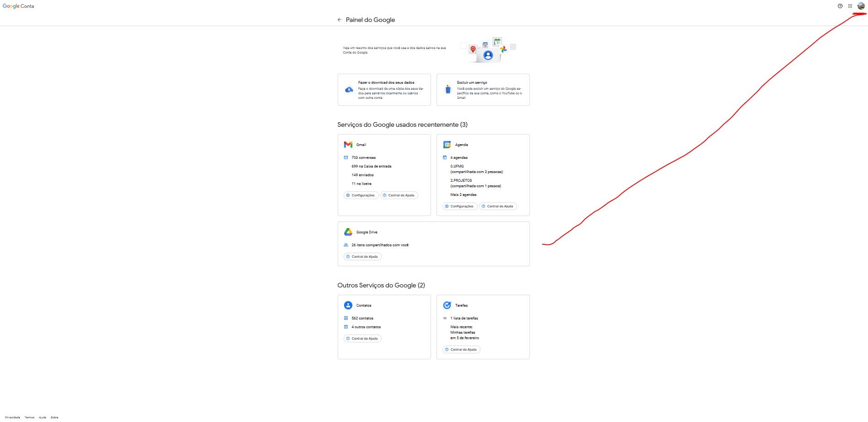
Task: Click the icon beside 4 outros contatos
Action: (346, 327)
